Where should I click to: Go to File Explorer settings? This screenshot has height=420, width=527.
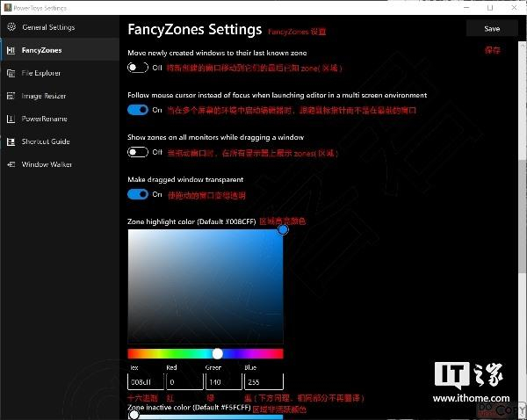[60, 73]
